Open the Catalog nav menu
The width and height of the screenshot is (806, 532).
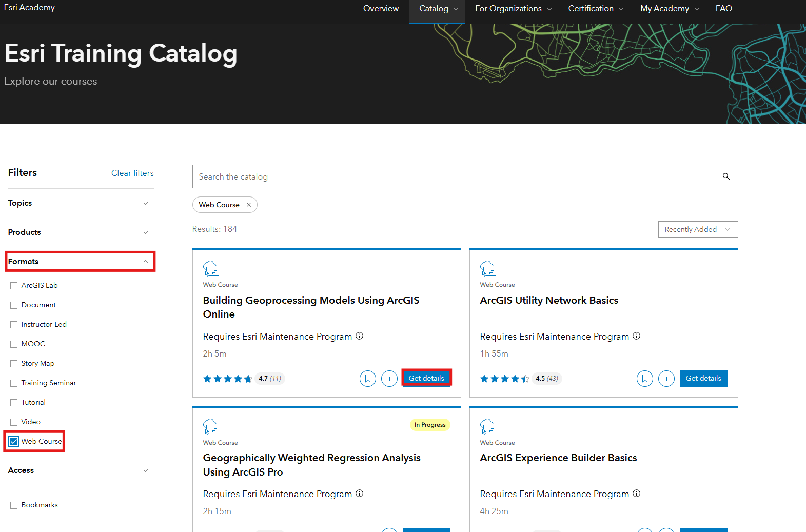(437, 9)
